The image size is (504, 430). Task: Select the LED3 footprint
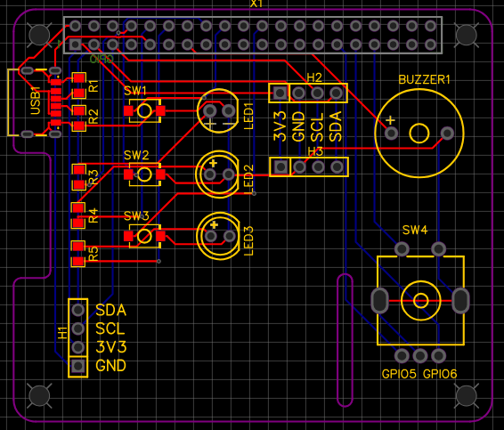click(218, 236)
